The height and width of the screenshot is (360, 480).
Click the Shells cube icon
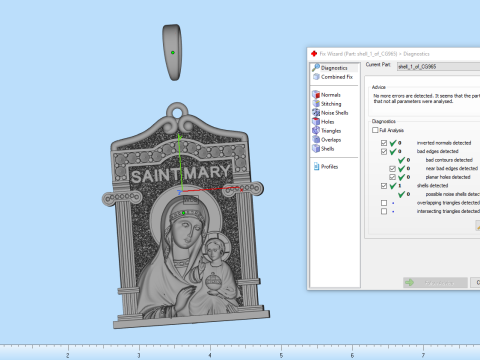pyautogui.click(x=316, y=149)
